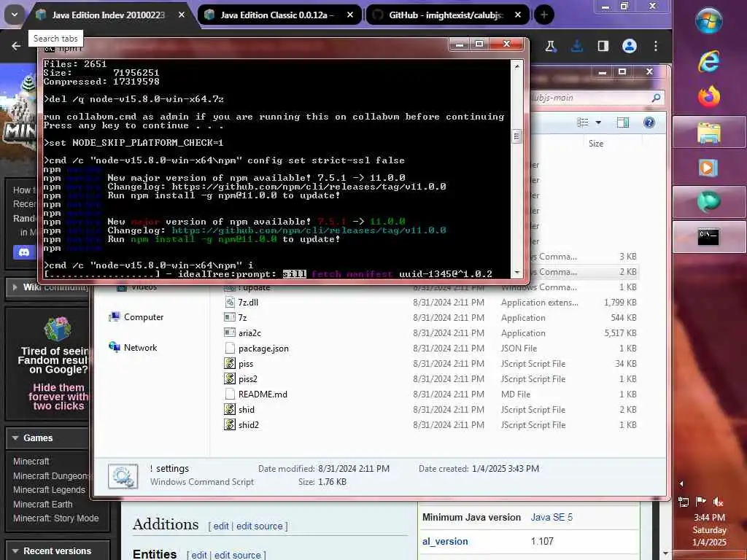Screen dimensions: 747x560
Task: Open Chrome three-dot menu
Action: (x=656, y=46)
